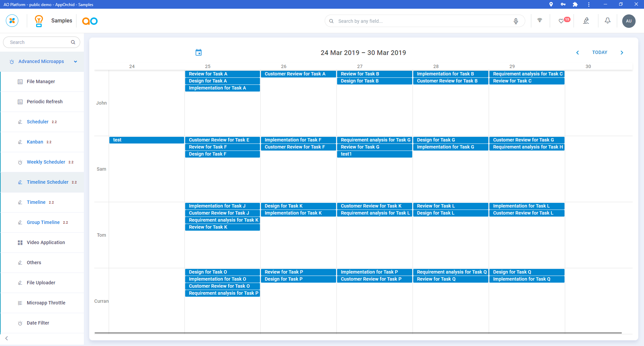Click the Wi-Fi signal icon in header
The width and height of the screenshot is (644, 346).
540,20
